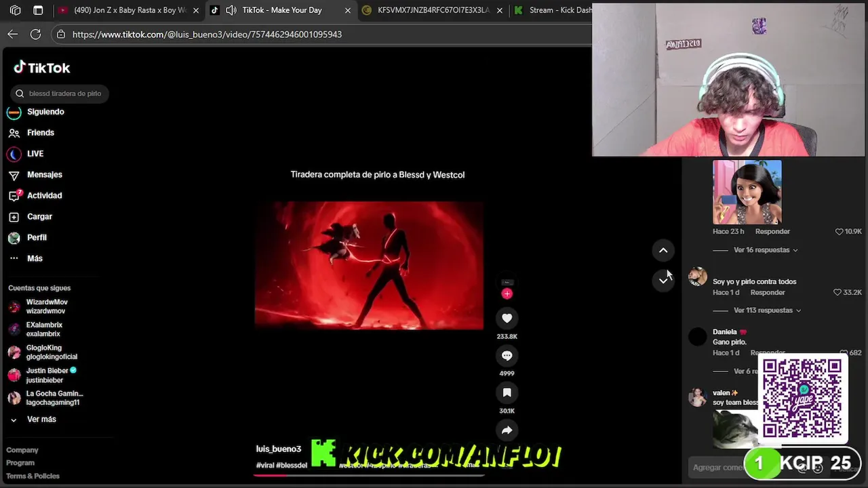Screen dimensions: 868x488
Task: Click the Cargar plus icon
Action: (14, 218)
